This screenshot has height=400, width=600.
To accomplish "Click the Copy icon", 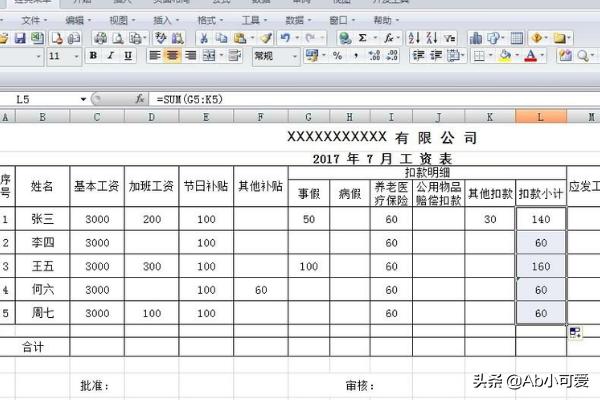I will pos(222,38).
